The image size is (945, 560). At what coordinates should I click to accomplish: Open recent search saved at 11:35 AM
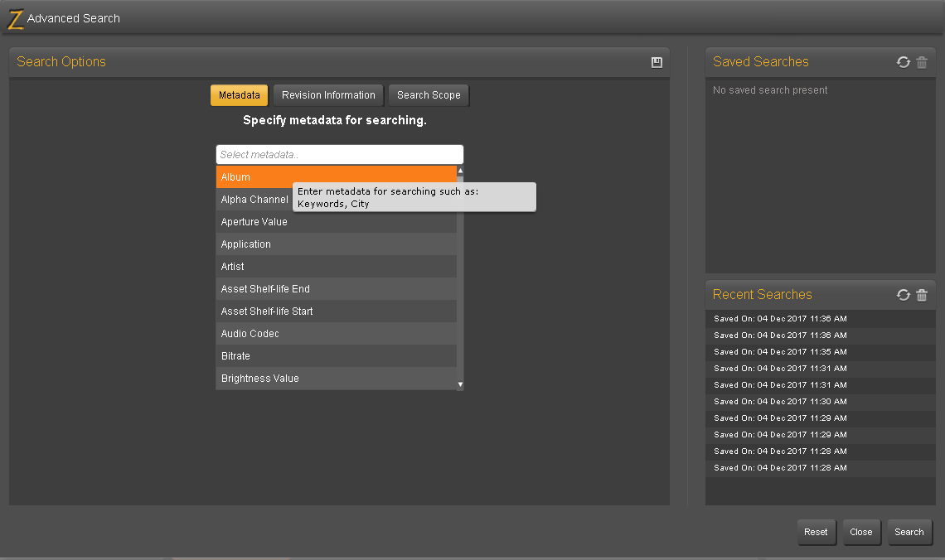[x=821, y=351]
